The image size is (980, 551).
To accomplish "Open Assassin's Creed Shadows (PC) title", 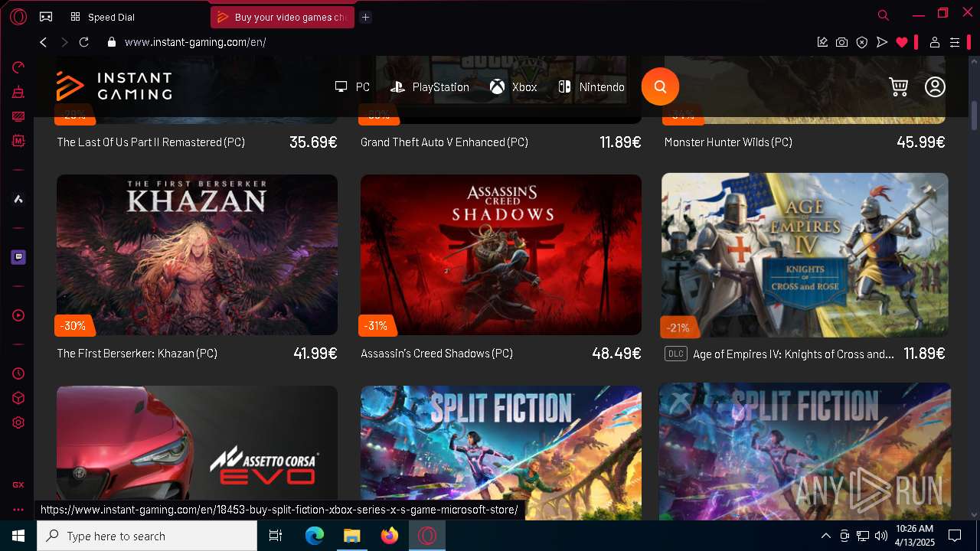I will point(436,354).
